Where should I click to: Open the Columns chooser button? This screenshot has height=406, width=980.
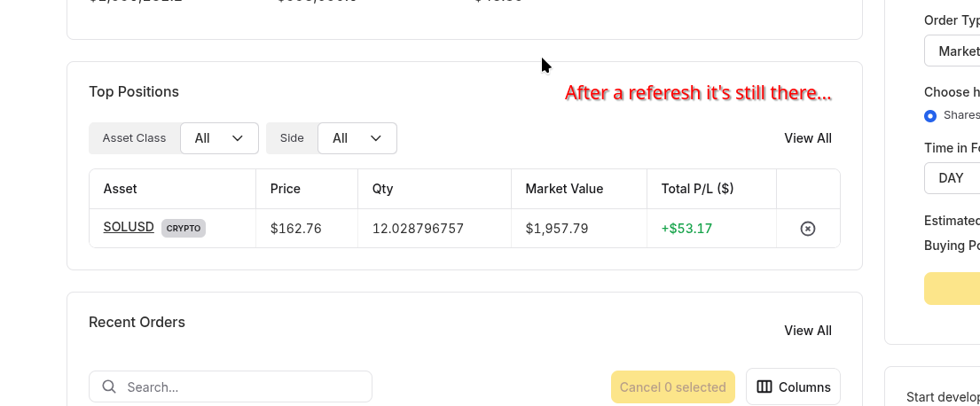click(793, 386)
